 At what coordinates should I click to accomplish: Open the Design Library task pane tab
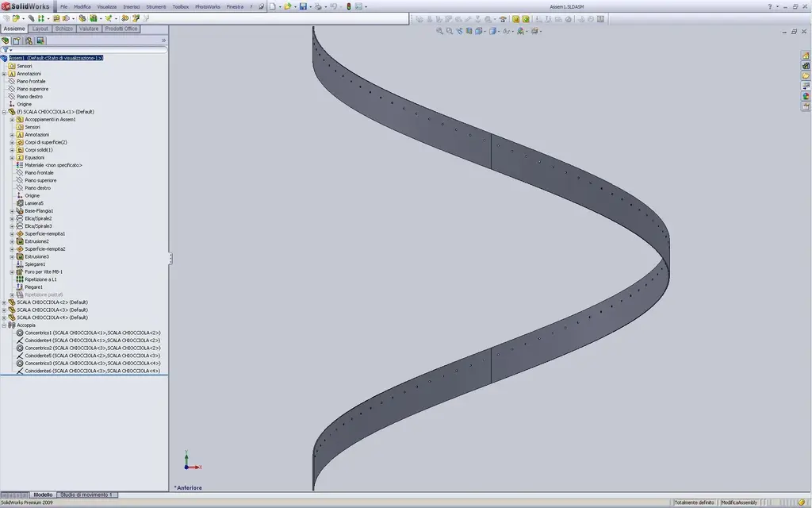pos(806,65)
